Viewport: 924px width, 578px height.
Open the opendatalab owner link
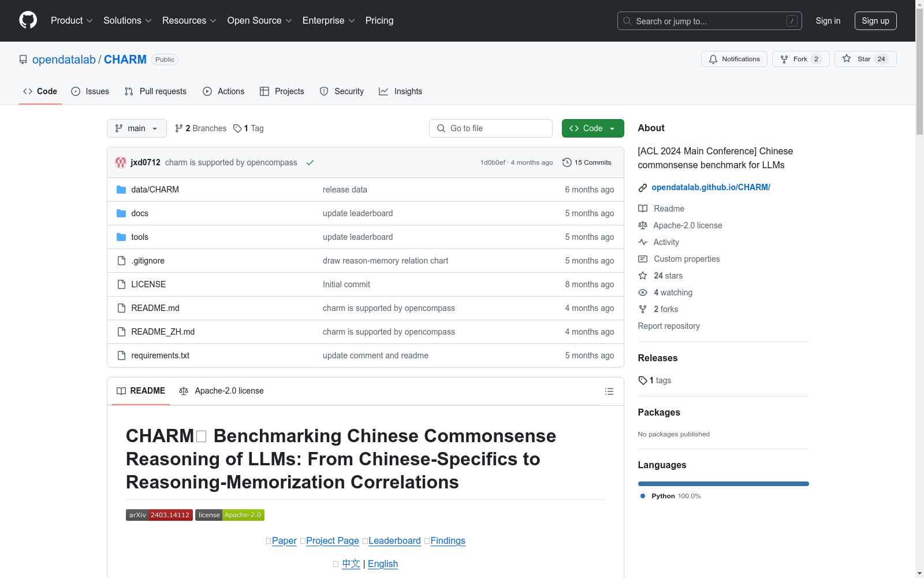64,60
